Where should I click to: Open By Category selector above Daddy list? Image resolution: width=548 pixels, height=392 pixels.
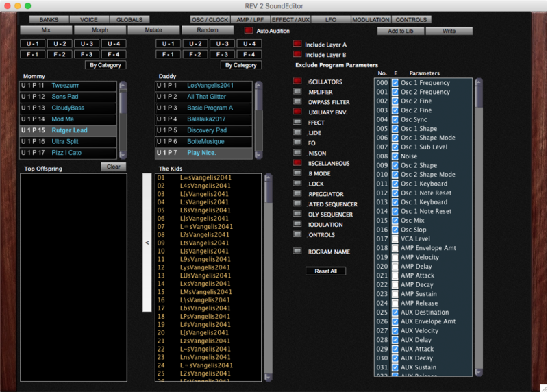pos(241,65)
